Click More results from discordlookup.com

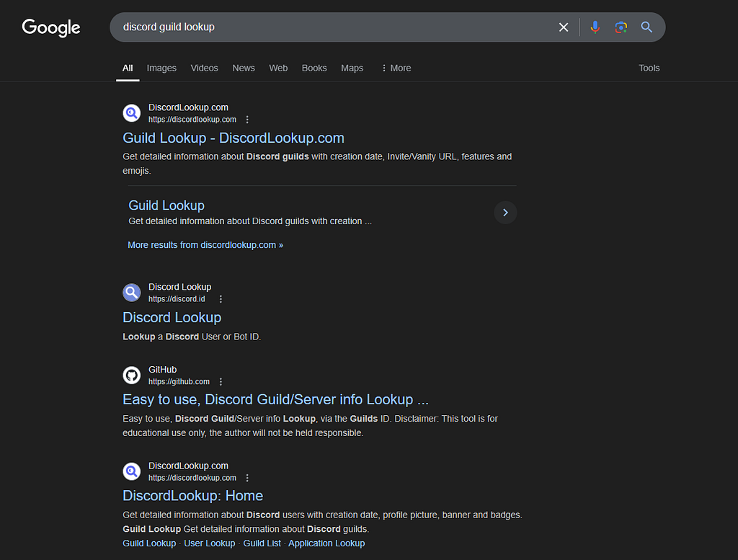pyautogui.click(x=205, y=245)
